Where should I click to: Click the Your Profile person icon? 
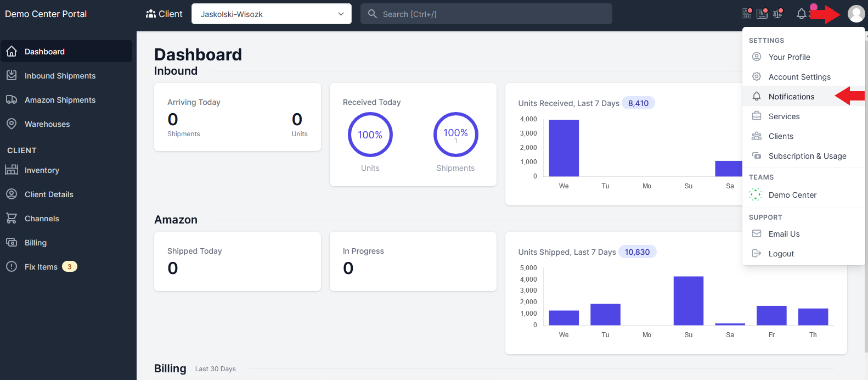click(757, 57)
